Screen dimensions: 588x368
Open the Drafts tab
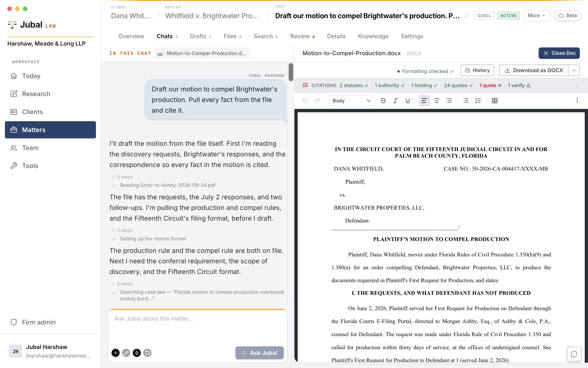pos(201,36)
